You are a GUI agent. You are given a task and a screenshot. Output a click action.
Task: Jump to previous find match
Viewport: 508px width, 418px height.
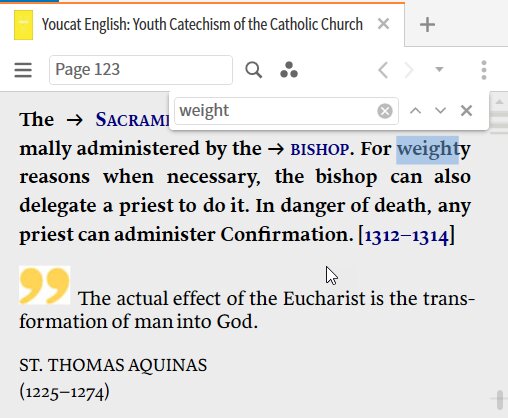(x=415, y=110)
